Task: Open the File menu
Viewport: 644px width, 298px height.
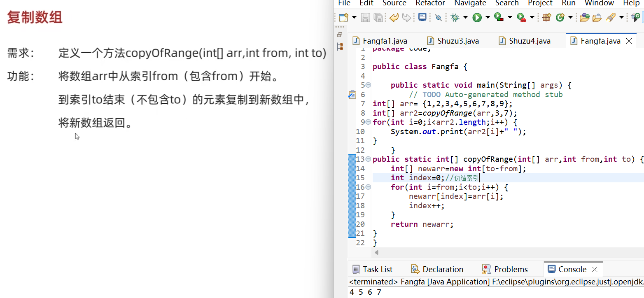Action: pos(344,3)
